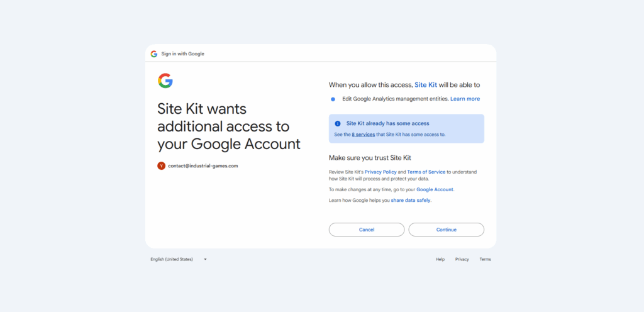The height and width of the screenshot is (312, 644).
Task: Click the blue bullet beside Analytics permission
Action: (x=333, y=99)
